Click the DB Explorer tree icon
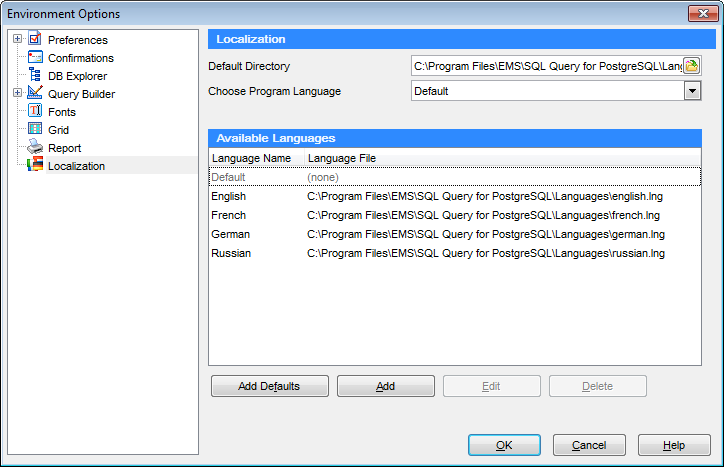This screenshot has height=467, width=724. coord(35,76)
